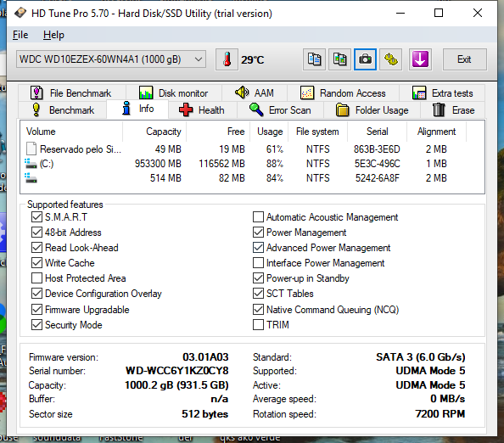The image size is (504, 443).
Task: Click serial number WD-WCC6Y1KZ0CY8
Action: pos(177,371)
